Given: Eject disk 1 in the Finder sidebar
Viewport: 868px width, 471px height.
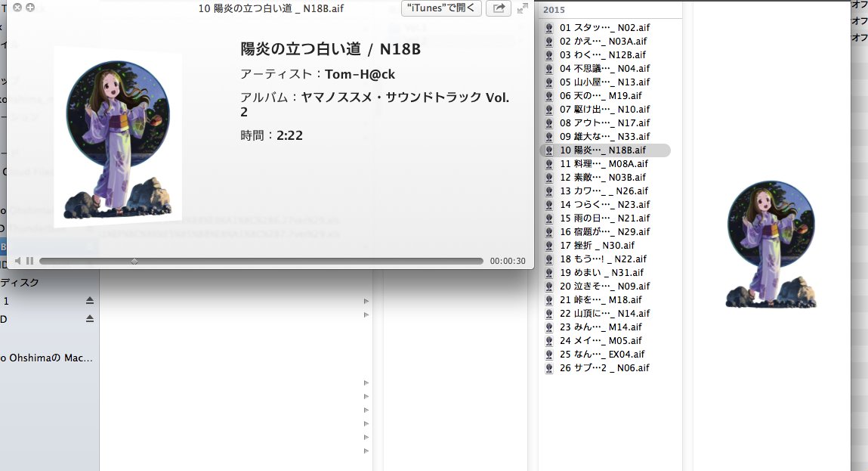Looking at the screenshot, I should pos(90,301).
